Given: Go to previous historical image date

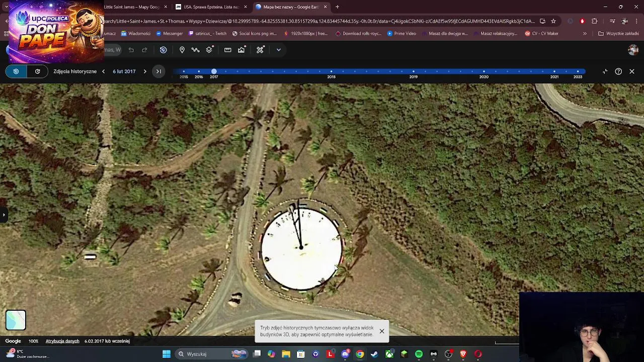Looking at the screenshot, I should click(x=103, y=71).
